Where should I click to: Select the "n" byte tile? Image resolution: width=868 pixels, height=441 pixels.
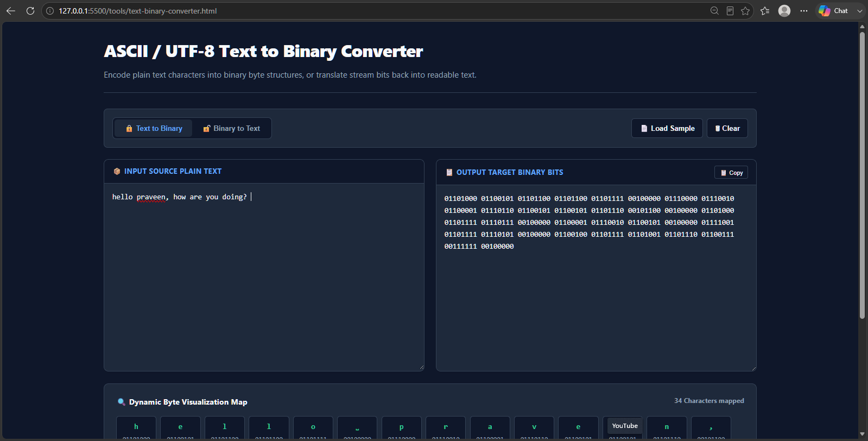coord(667,429)
